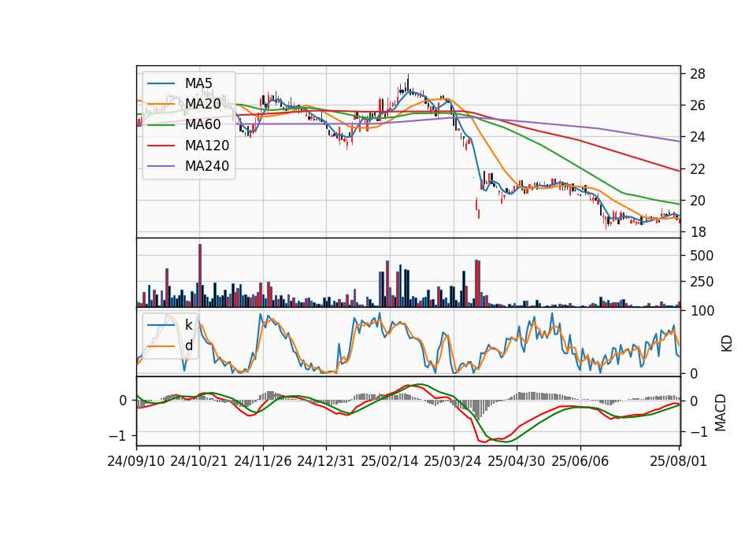Click the MA60 legend label

(x=203, y=125)
